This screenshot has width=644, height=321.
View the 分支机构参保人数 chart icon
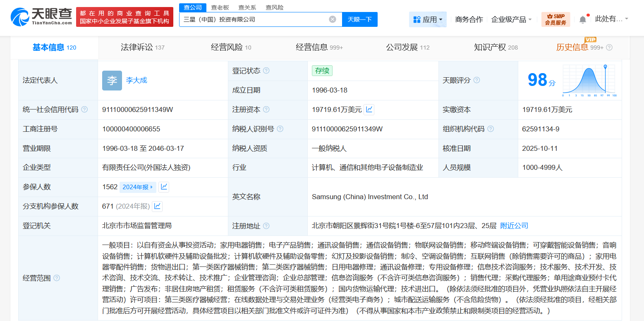click(x=157, y=206)
